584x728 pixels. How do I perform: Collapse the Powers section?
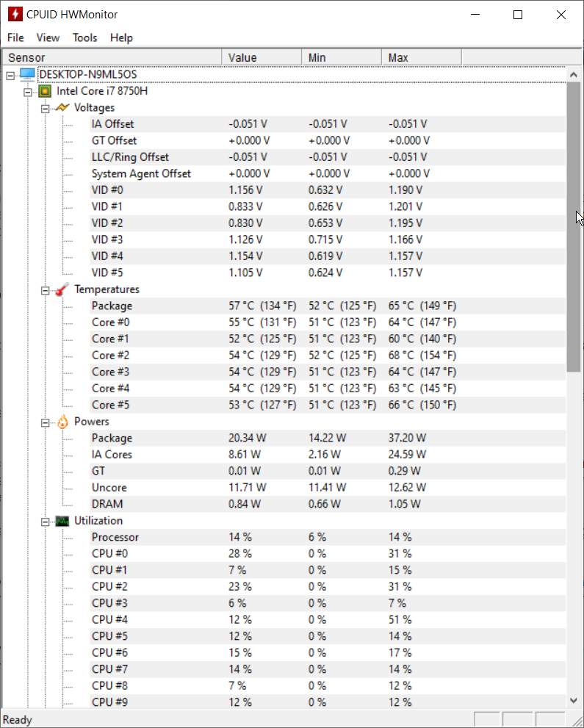pyautogui.click(x=45, y=422)
